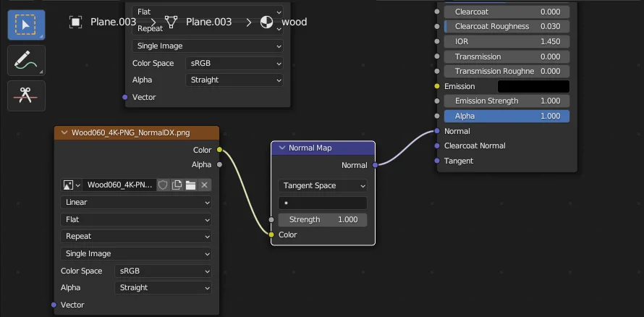
Task: Click Clearcoat Normal input socket
Action: [x=437, y=145]
